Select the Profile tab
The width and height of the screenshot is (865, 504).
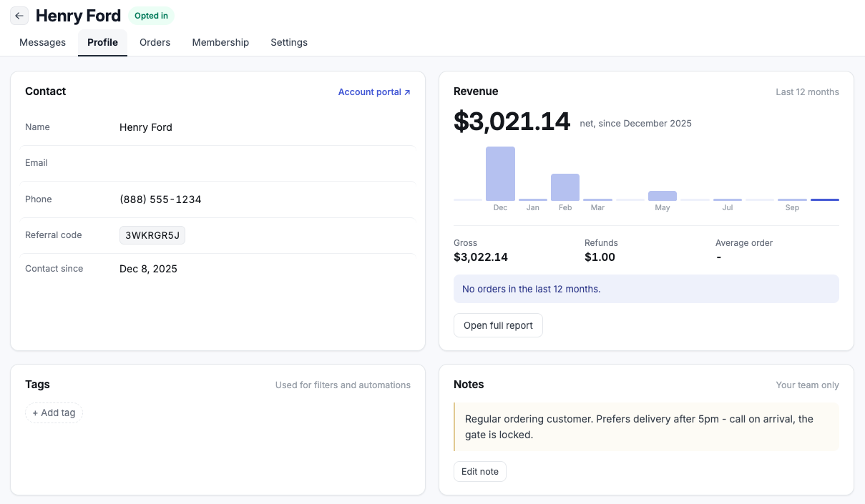point(102,42)
